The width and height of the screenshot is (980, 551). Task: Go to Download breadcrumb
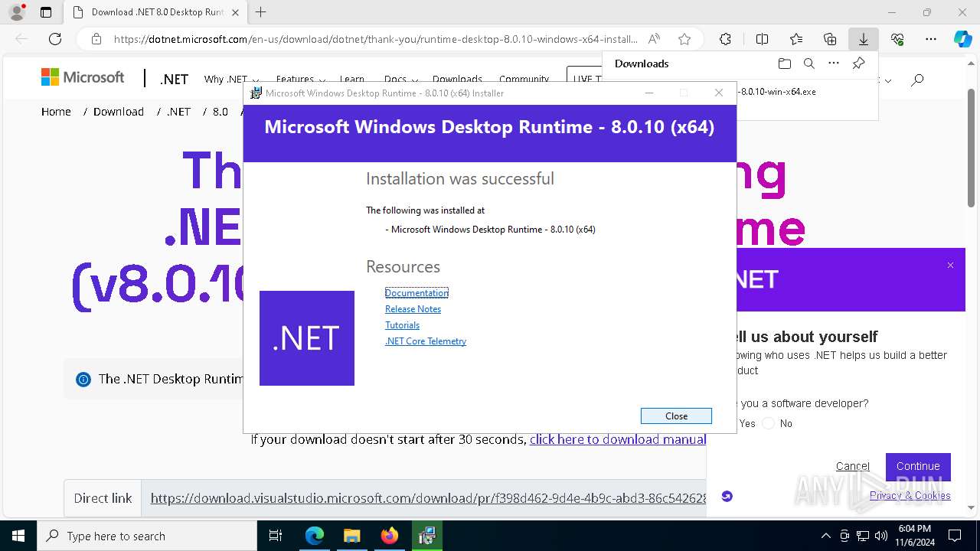pyautogui.click(x=119, y=112)
